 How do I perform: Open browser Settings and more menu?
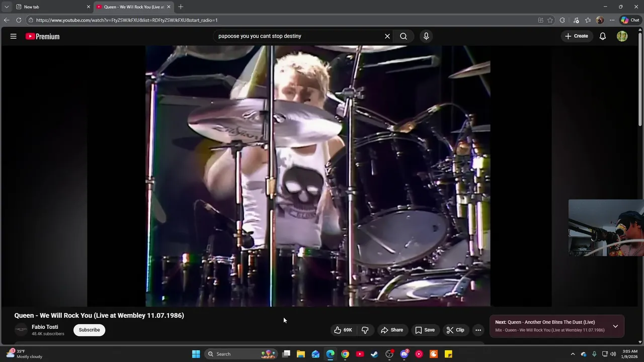[x=612, y=20]
